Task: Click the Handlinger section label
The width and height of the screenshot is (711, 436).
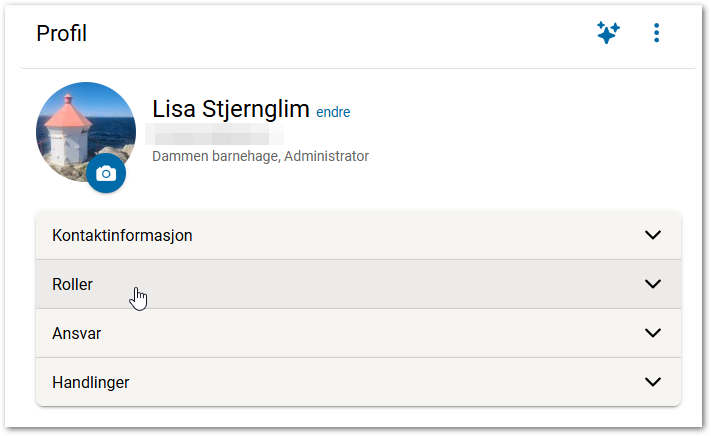Action: click(90, 383)
